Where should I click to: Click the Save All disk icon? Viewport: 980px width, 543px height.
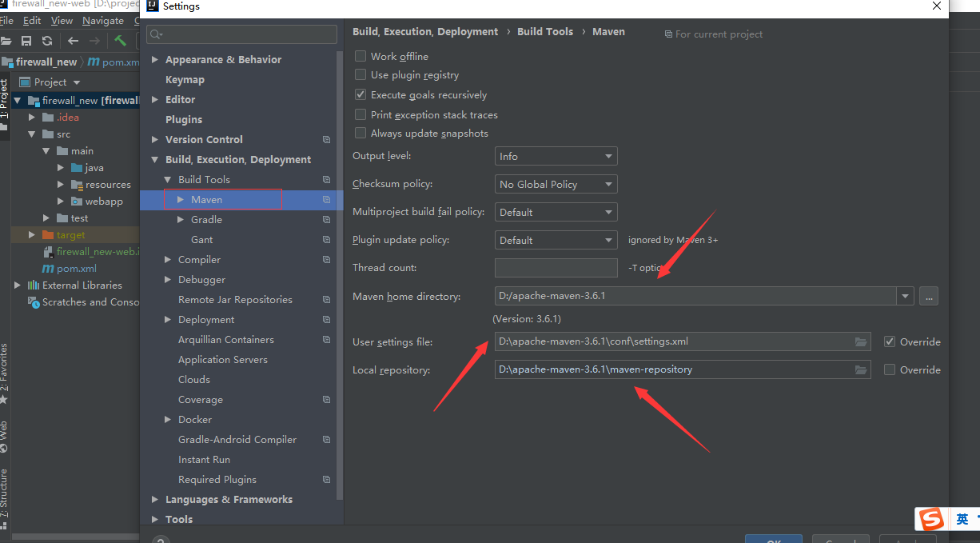pos(26,41)
